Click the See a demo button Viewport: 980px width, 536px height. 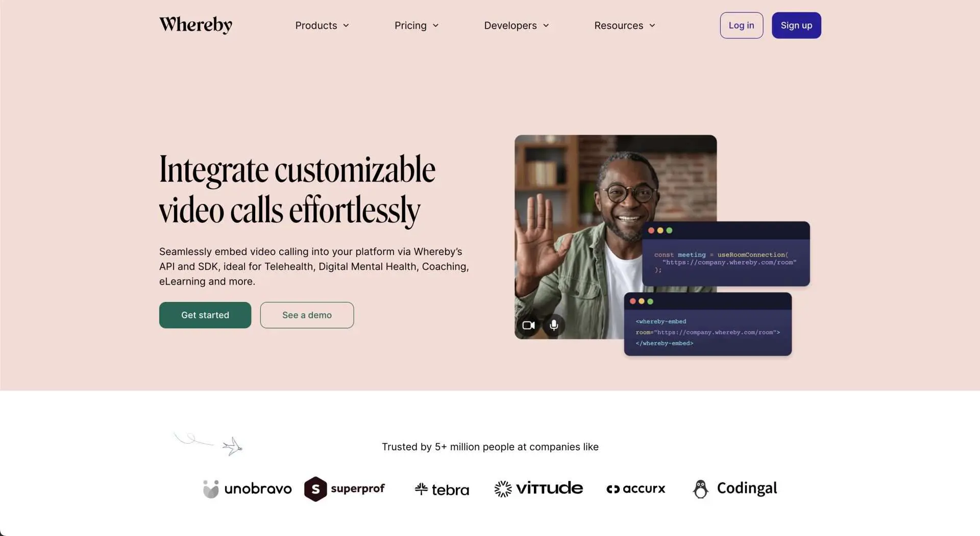pyautogui.click(x=307, y=315)
